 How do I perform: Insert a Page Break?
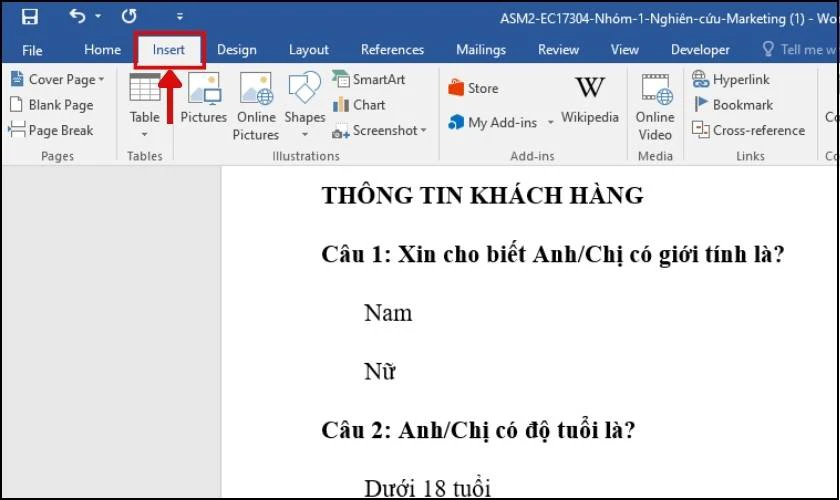(x=51, y=130)
